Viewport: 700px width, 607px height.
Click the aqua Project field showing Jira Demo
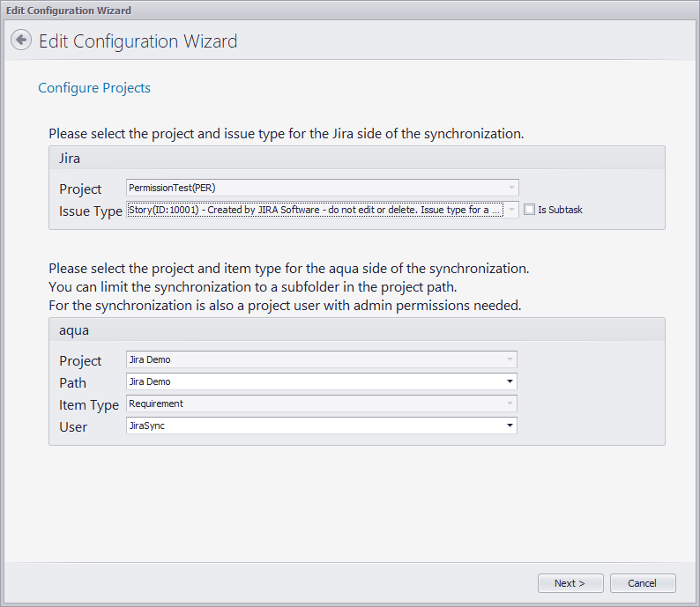point(313,360)
